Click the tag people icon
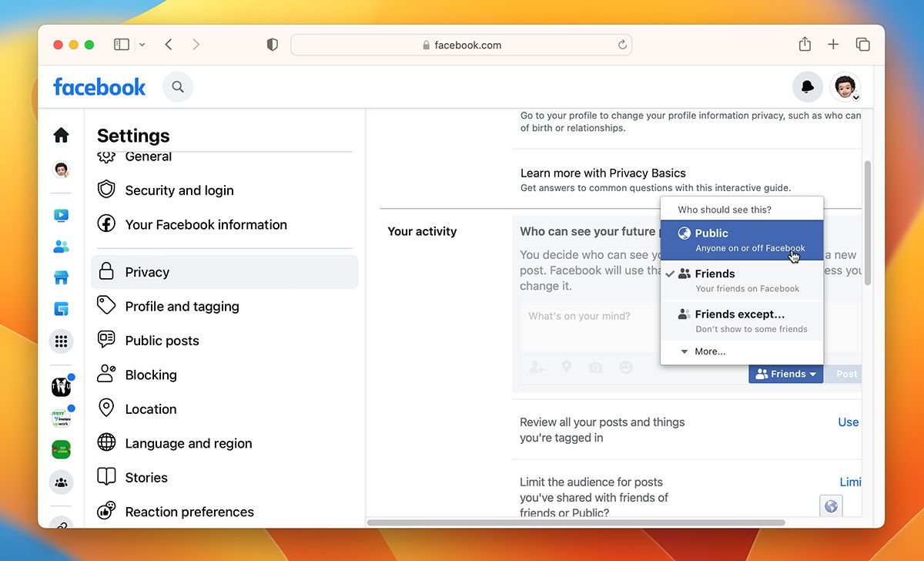Viewport: 924px width, 561px height. (x=537, y=368)
